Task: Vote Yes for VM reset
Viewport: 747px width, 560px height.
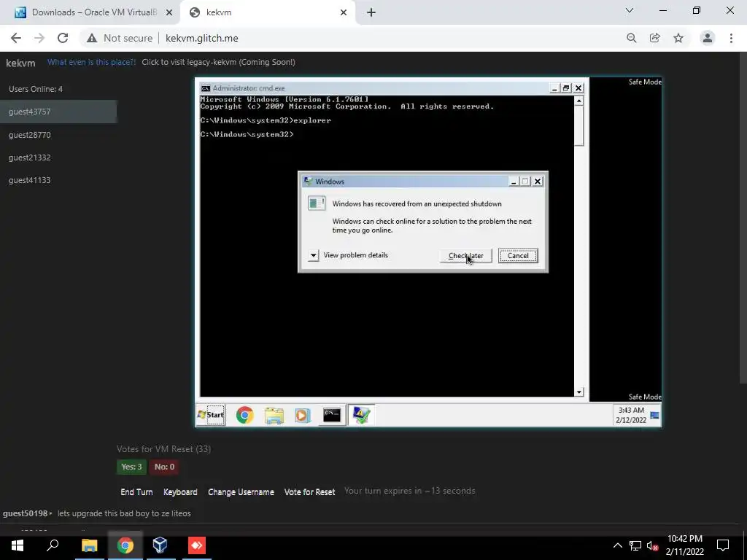Action: click(131, 467)
